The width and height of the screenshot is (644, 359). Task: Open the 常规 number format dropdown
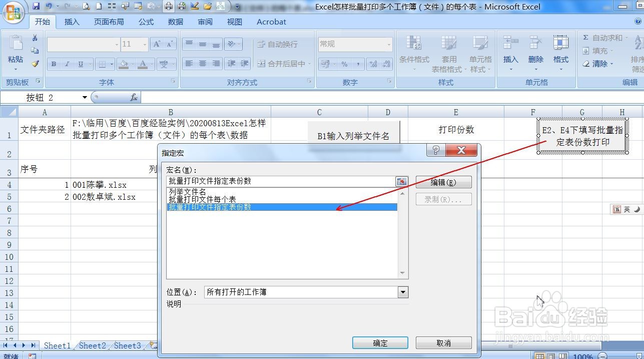tap(389, 44)
